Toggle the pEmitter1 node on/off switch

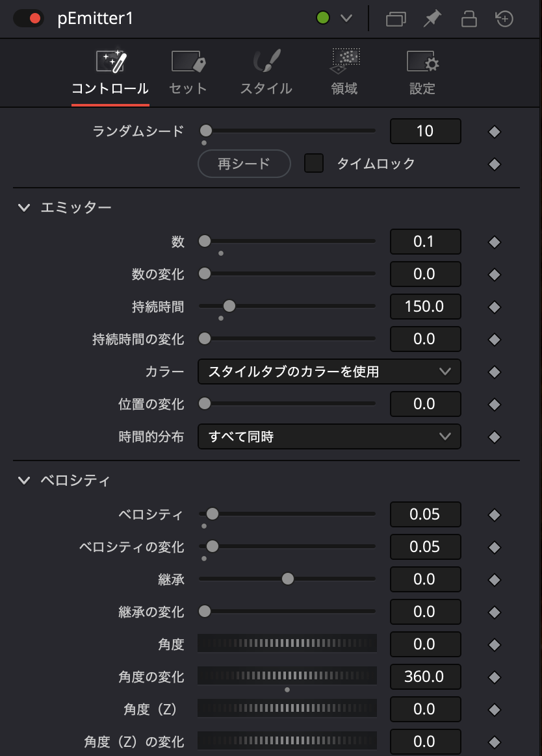point(29,18)
